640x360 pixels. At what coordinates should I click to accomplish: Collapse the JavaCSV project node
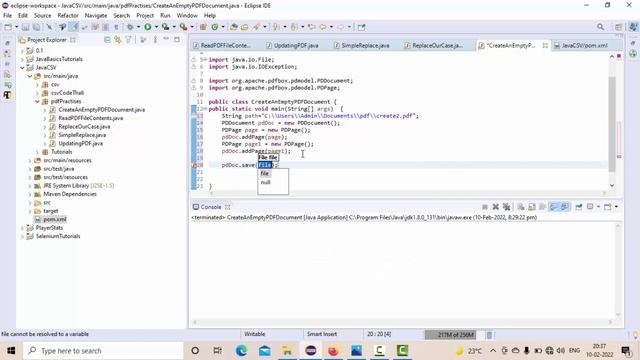point(22,68)
